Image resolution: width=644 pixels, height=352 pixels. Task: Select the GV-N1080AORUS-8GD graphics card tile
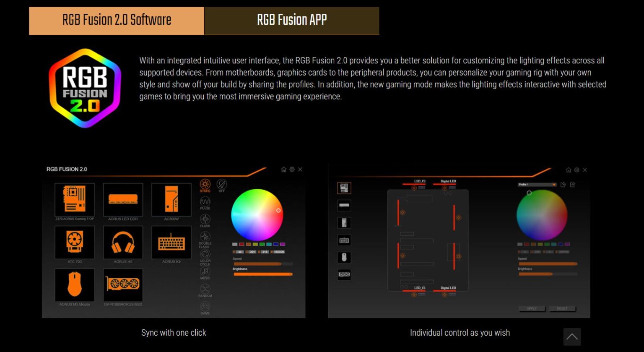point(123,285)
